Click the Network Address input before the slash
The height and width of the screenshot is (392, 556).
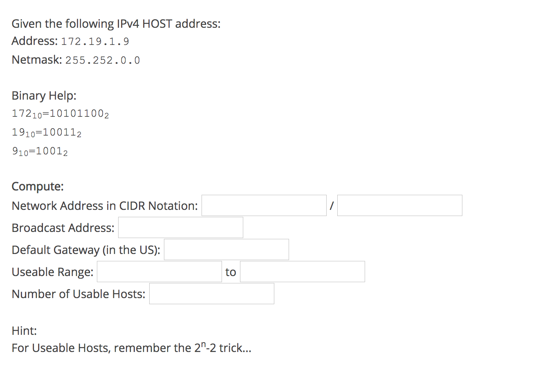(x=264, y=205)
